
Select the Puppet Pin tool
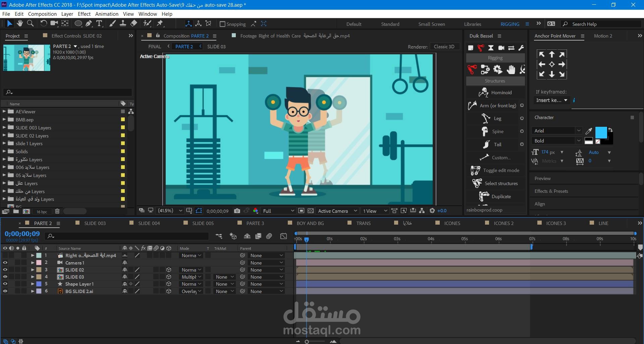tap(160, 23)
